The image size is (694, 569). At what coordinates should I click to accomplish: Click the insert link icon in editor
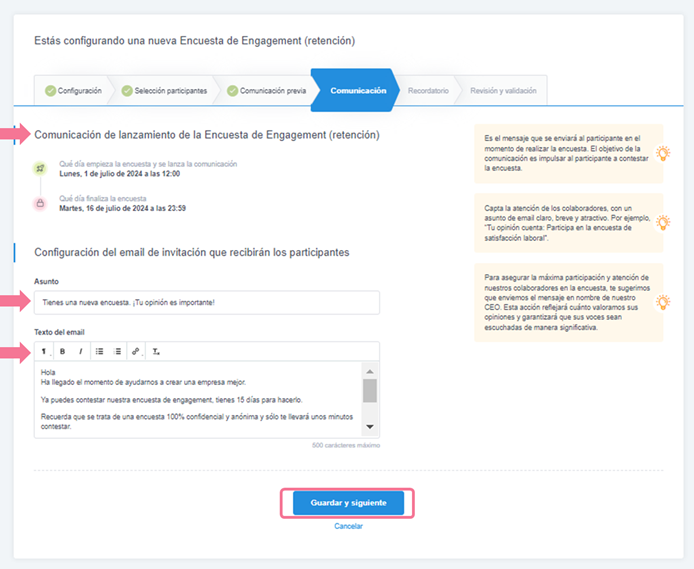(x=136, y=352)
